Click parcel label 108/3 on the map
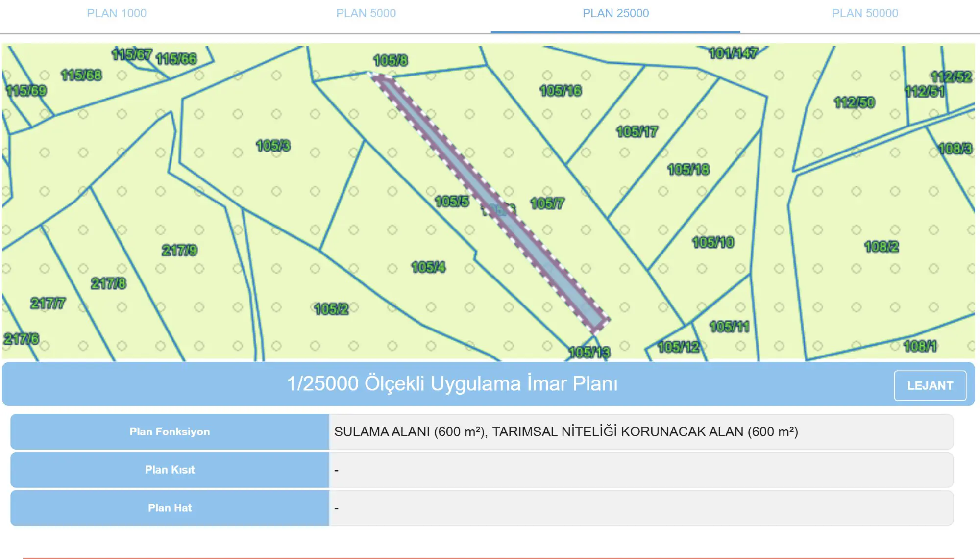 pyautogui.click(x=955, y=148)
